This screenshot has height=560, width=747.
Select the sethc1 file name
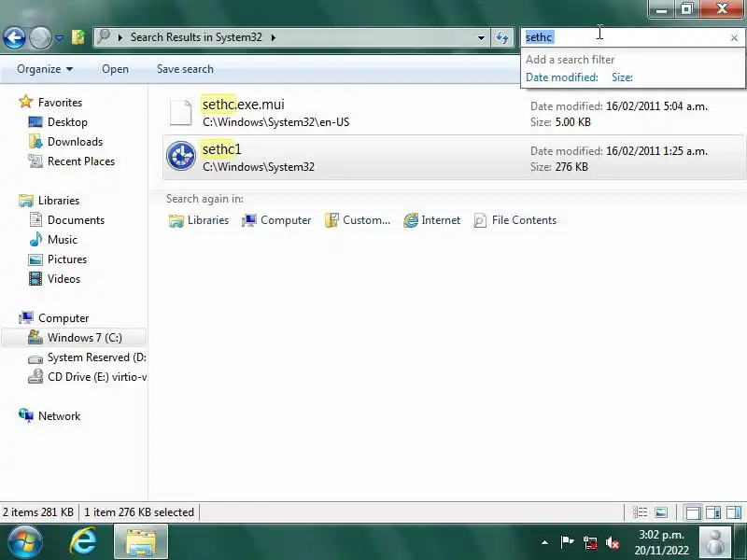coord(221,149)
